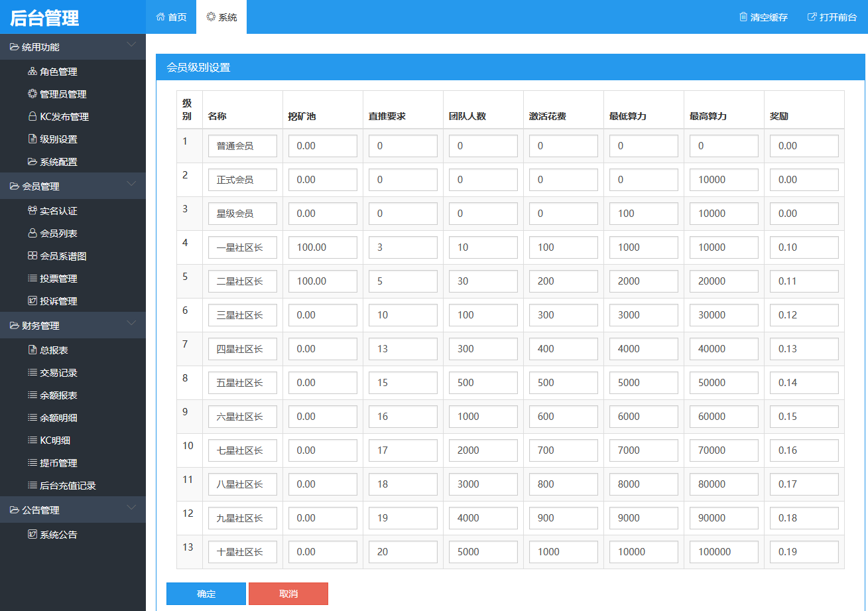This screenshot has width=868, height=611.
Task: Collapse the 统用功能 sidebar section
Action: tap(131, 45)
